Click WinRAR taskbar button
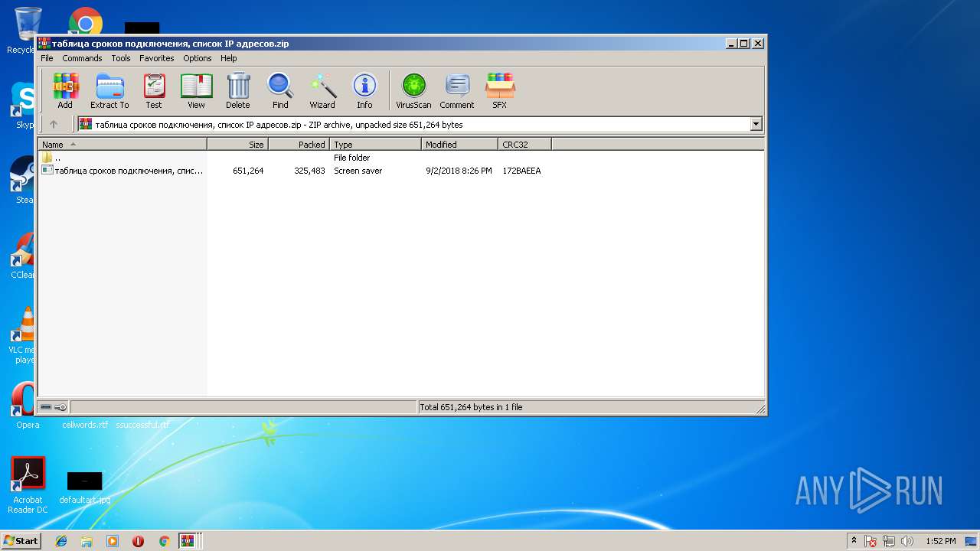 click(188, 541)
